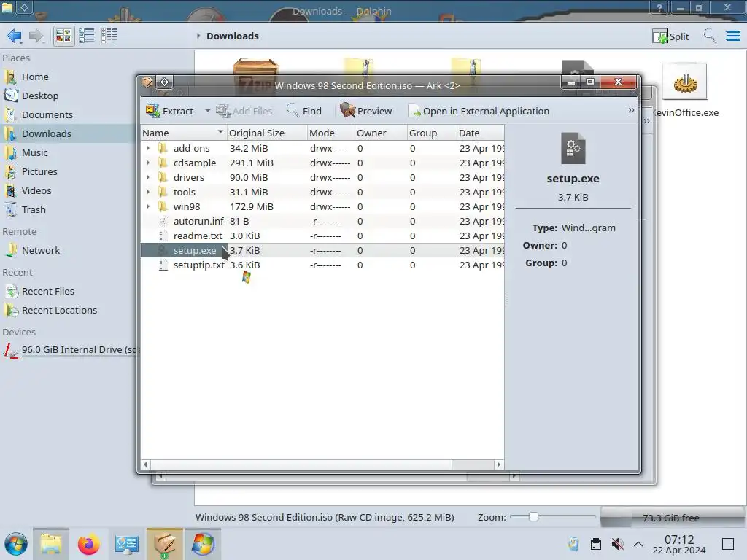
Task: Sort archive by Mode column
Action: click(x=331, y=133)
